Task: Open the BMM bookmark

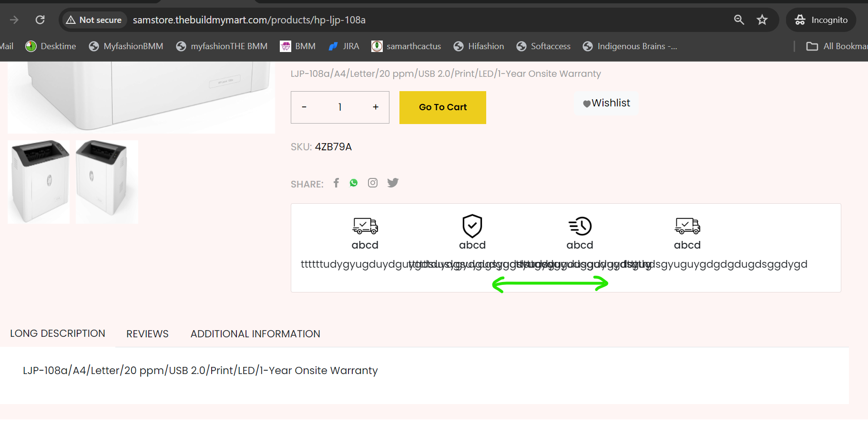Action: coord(298,46)
